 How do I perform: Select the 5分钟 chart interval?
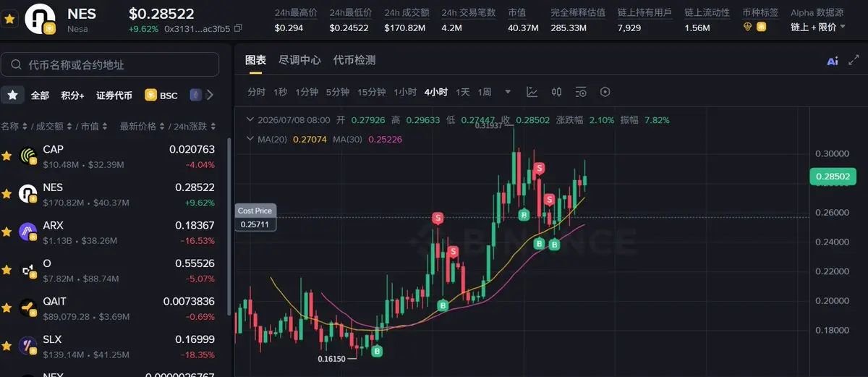tap(338, 92)
